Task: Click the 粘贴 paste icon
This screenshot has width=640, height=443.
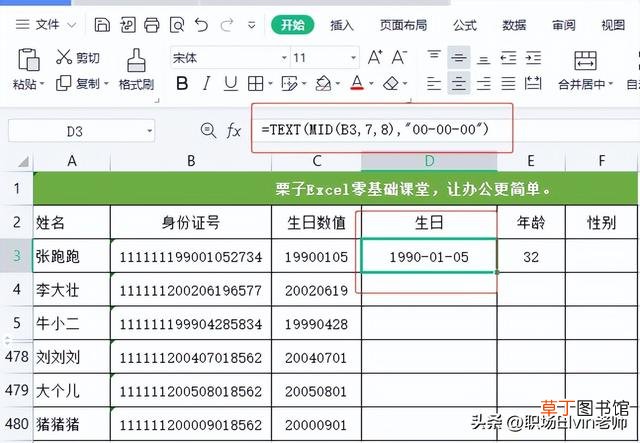Action: tap(29, 60)
